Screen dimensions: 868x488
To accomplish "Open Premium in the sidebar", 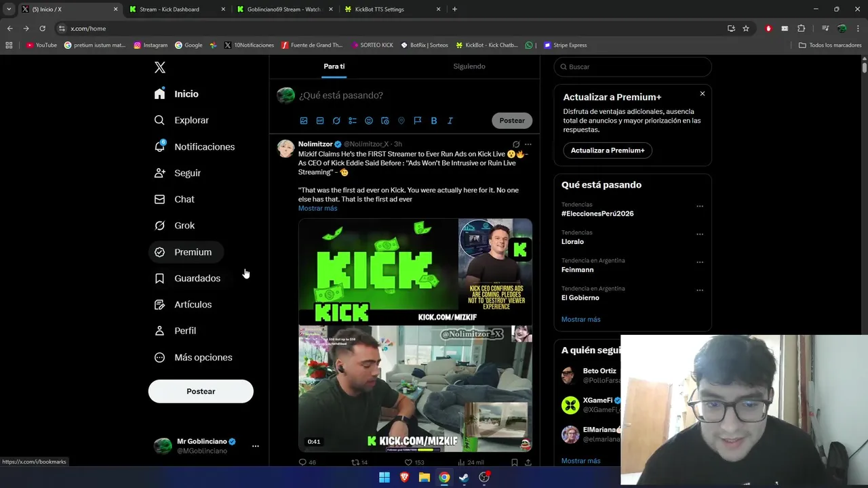I will pyautogui.click(x=186, y=252).
